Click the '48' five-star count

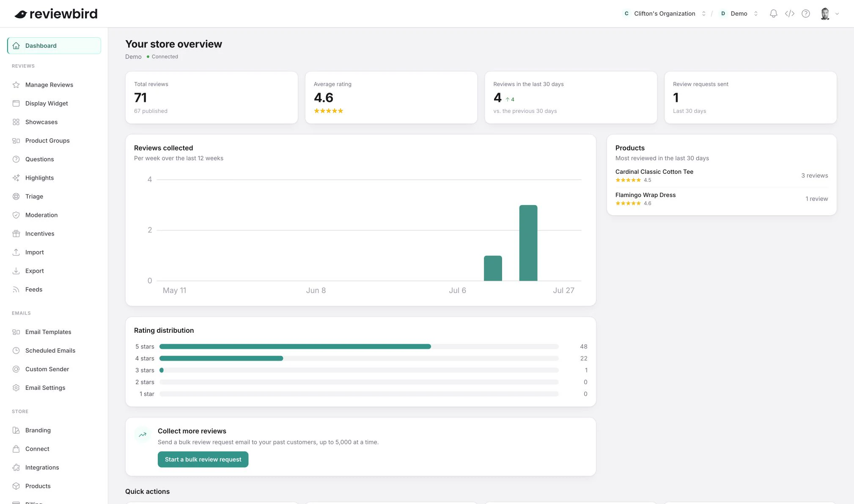click(x=584, y=346)
